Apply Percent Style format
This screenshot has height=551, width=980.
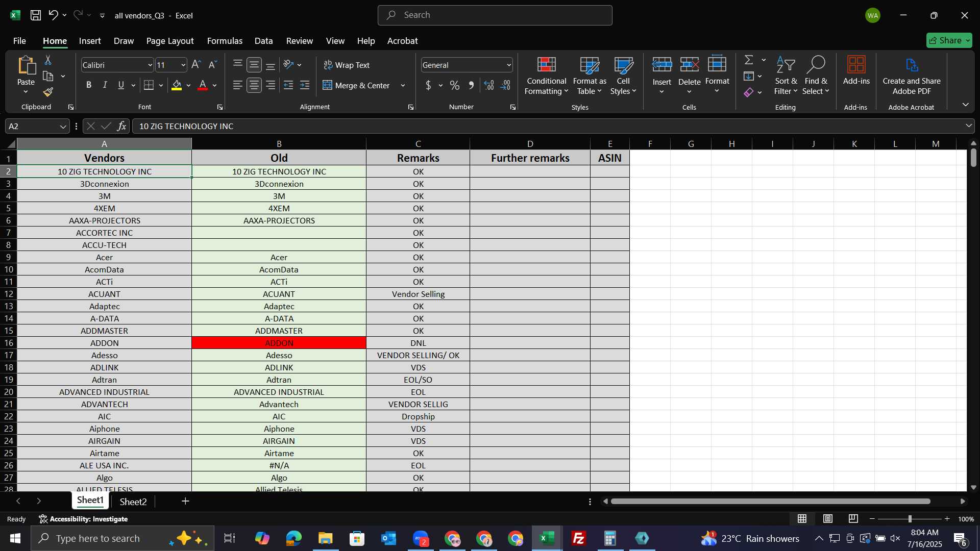pos(455,85)
